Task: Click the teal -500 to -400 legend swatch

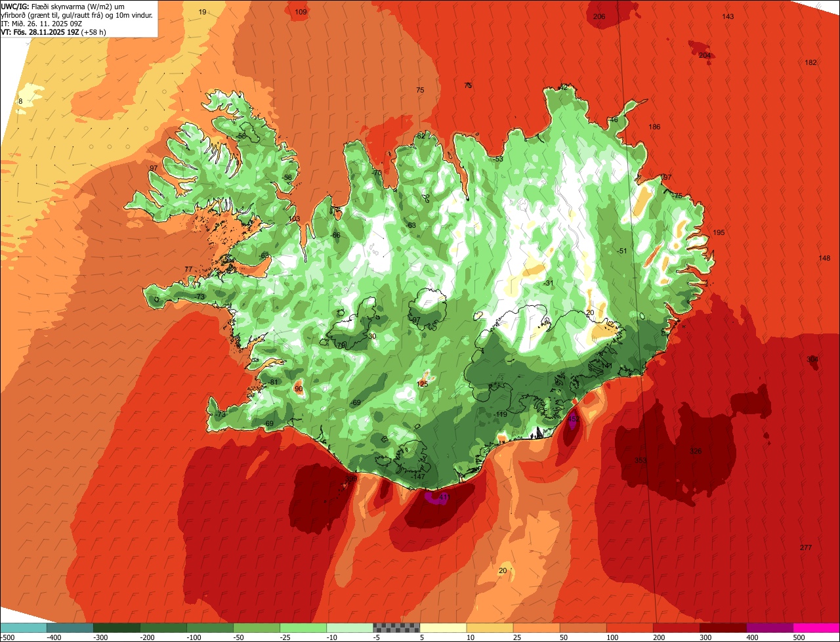Action: tap(24, 628)
